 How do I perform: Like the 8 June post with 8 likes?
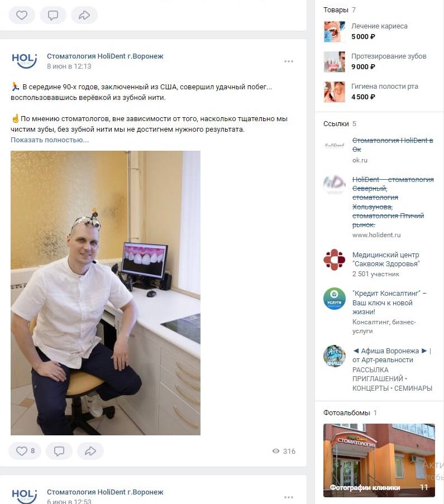coord(25,451)
